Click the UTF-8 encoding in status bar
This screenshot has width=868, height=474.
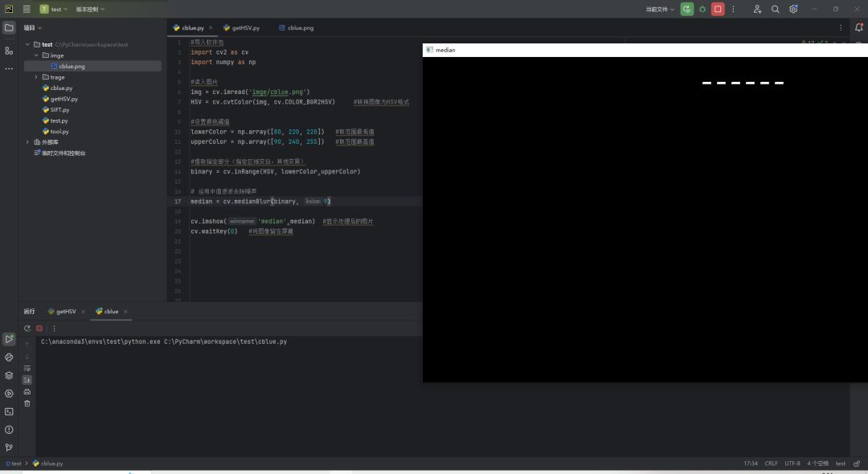click(x=792, y=464)
